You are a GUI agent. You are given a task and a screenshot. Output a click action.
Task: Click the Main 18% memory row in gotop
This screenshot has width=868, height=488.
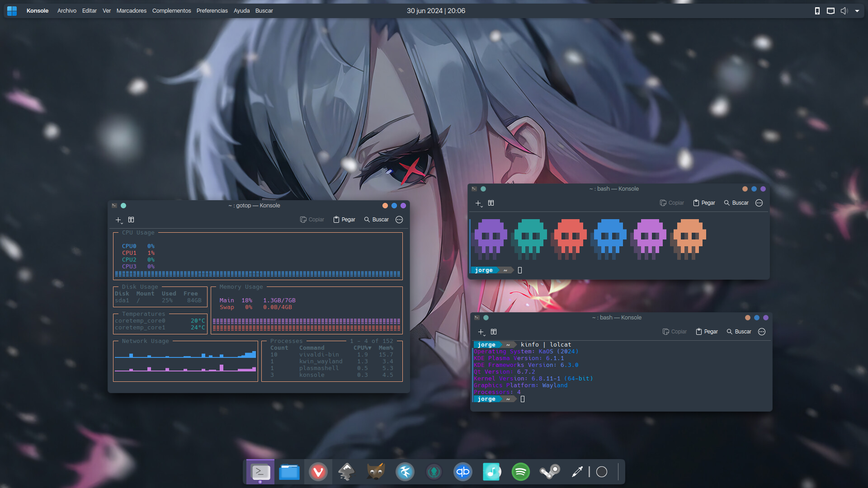pos(258,300)
